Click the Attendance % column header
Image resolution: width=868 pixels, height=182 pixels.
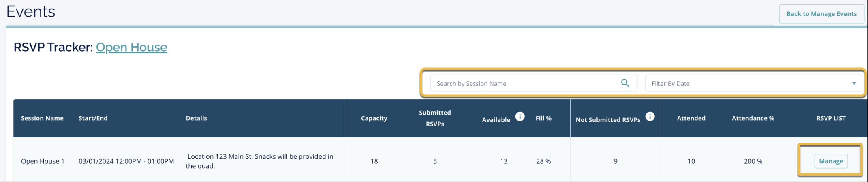tap(753, 118)
